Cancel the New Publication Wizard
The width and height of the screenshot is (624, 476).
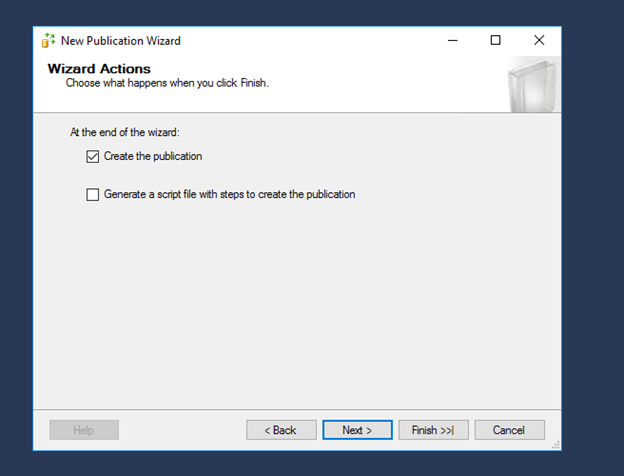pos(509,430)
